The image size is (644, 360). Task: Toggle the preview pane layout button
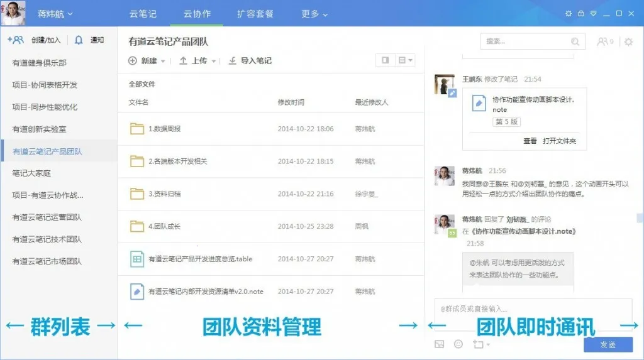click(386, 60)
